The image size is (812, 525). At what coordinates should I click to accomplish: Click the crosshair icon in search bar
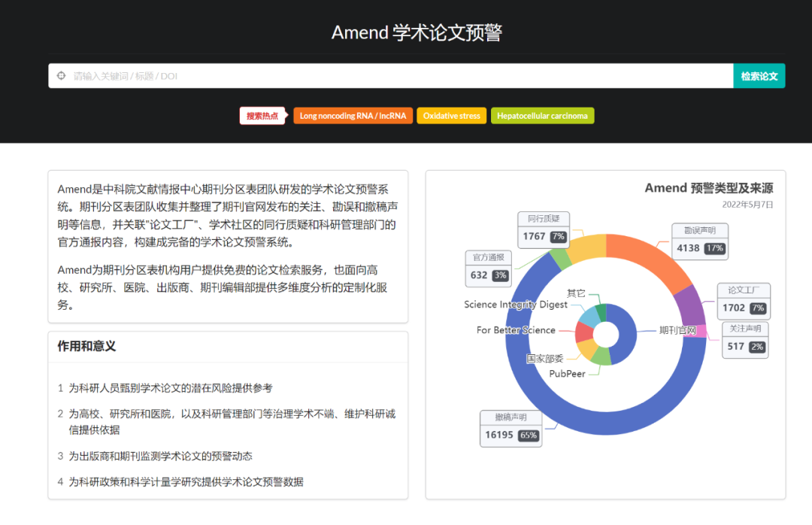[62, 76]
